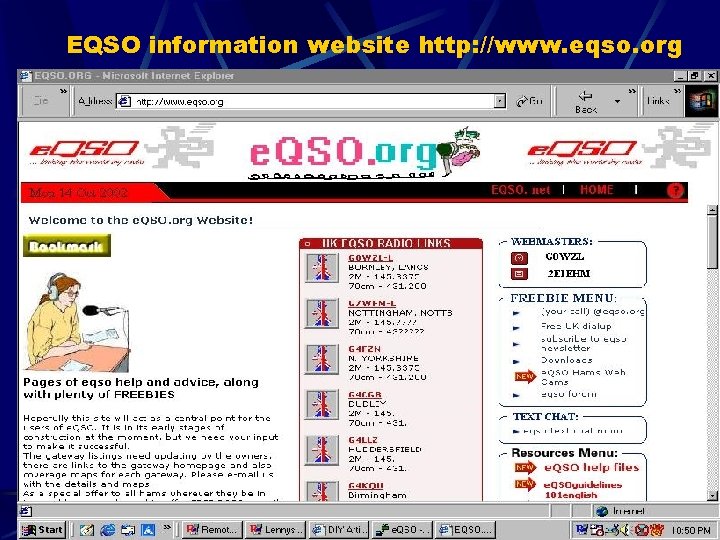Click the email icon beside 2E1EHM webmaster
Screen dimensions: 720x540
click(x=519, y=274)
